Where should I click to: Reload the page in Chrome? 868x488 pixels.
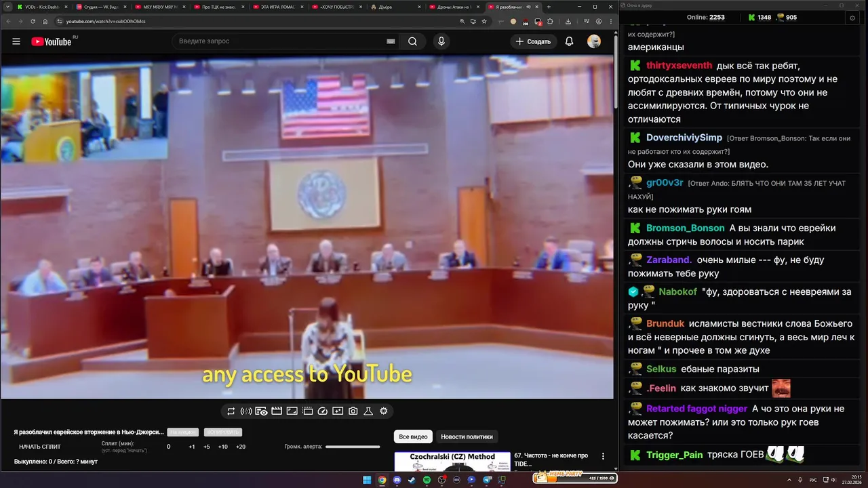coord(33,21)
